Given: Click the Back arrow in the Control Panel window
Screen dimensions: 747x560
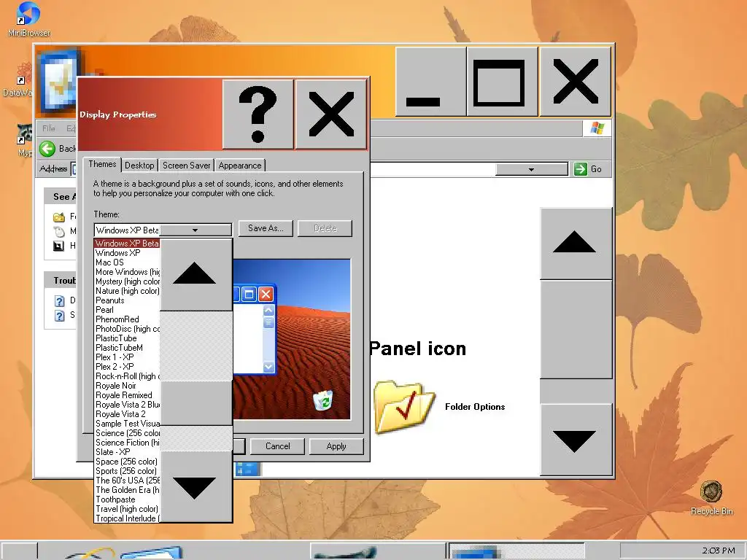Looking at the screenshot, I should 47,149.
